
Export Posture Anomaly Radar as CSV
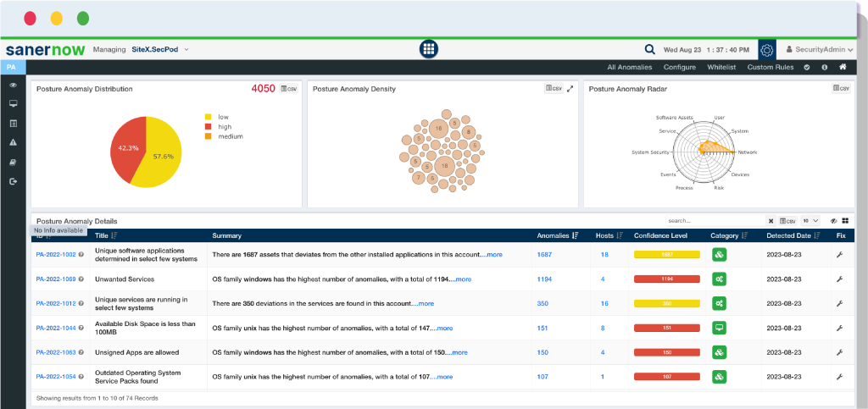point(841,88)
